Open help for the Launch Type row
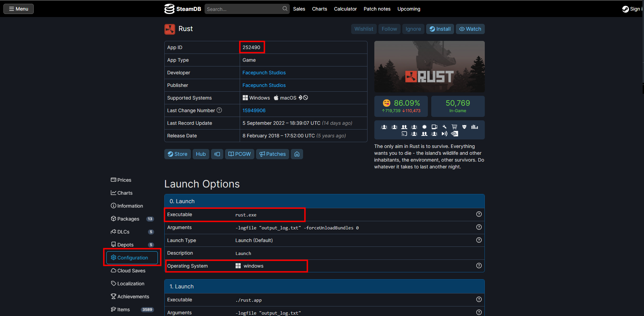Screen dimensions: 644x316 click(479, 240)
